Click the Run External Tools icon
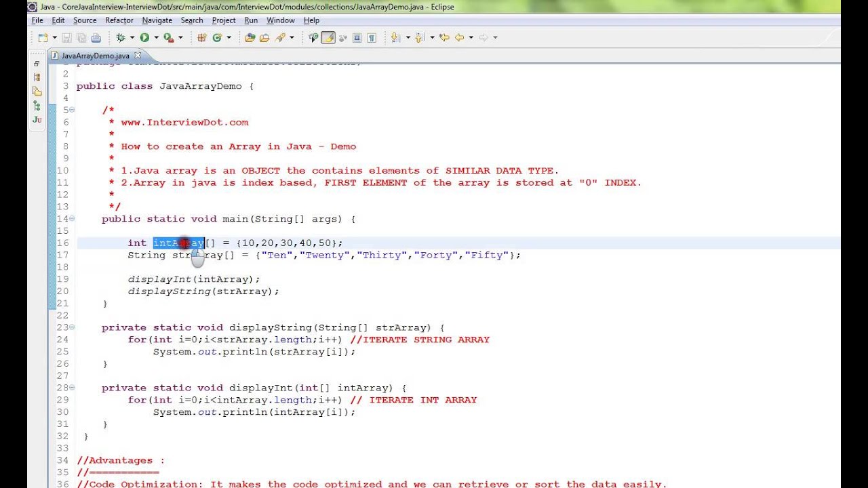Viewport: 868px width, 488px height. click(169, 38)
